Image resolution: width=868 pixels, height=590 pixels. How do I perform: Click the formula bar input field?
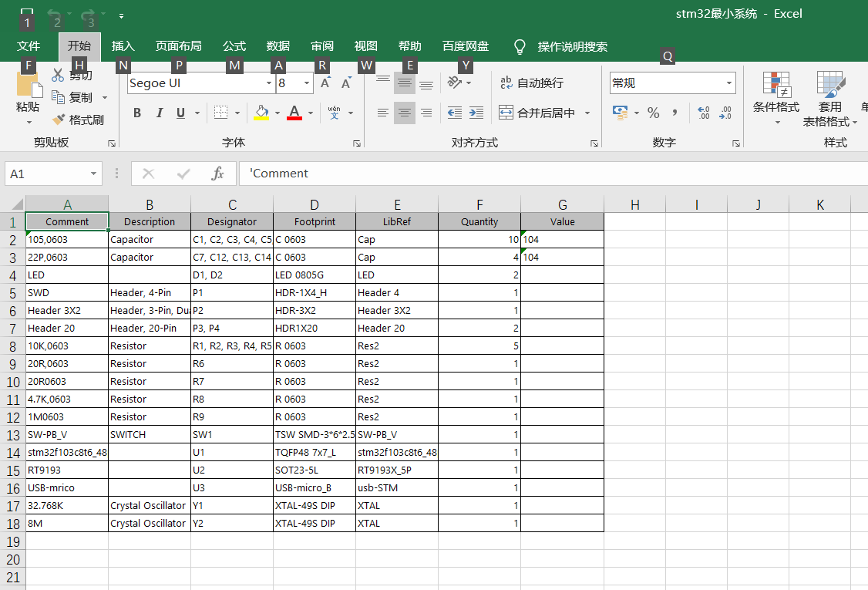pos(553,174)
